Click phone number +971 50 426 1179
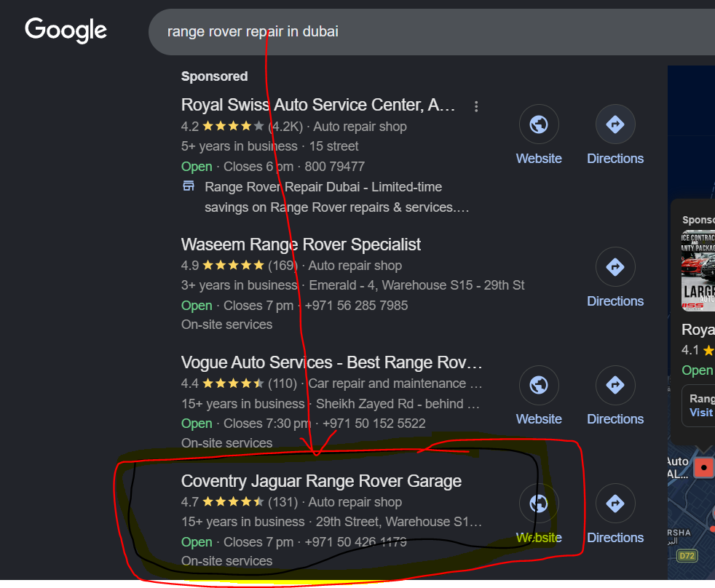Image resolution: width=715 pixels, height=588 pixels. [355, 542]
